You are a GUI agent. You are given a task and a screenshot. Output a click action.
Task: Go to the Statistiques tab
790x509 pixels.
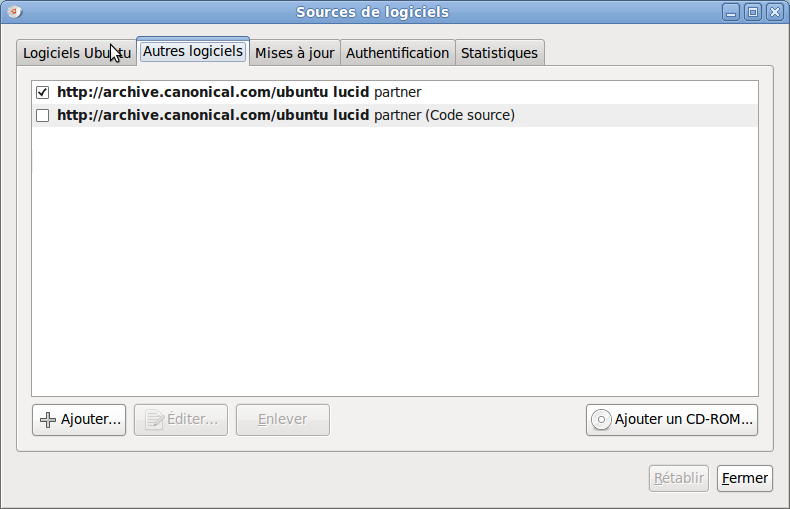coord(499,53)
